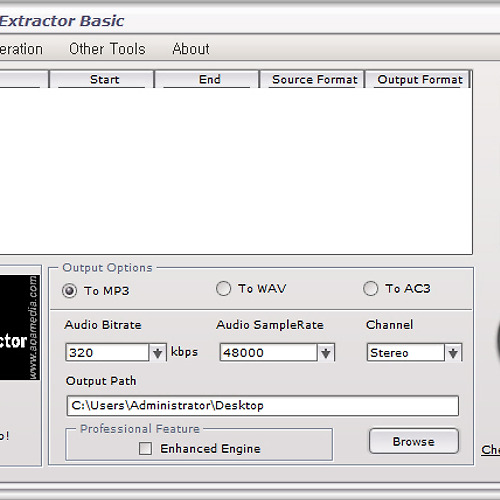500x500 pixels.
Task: Open the About menu
Action: pos(191,49)
